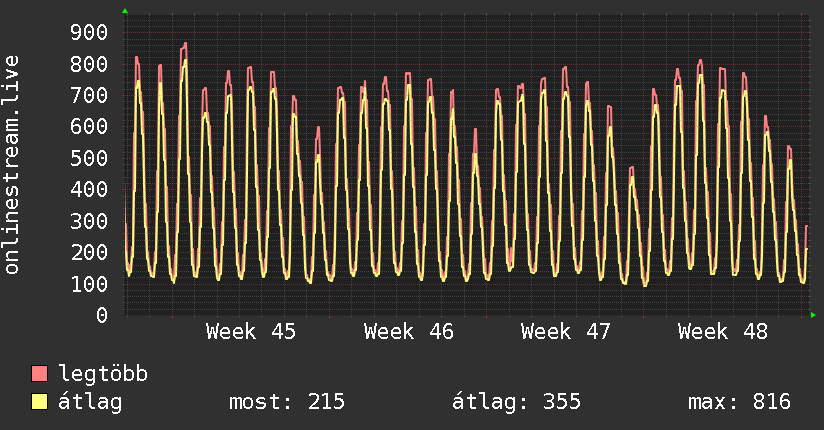Image resolution: width=824 pixels, height=430 pixels.
Task: Click the 100 y-axis label
Action: click(x=89, y=284)
